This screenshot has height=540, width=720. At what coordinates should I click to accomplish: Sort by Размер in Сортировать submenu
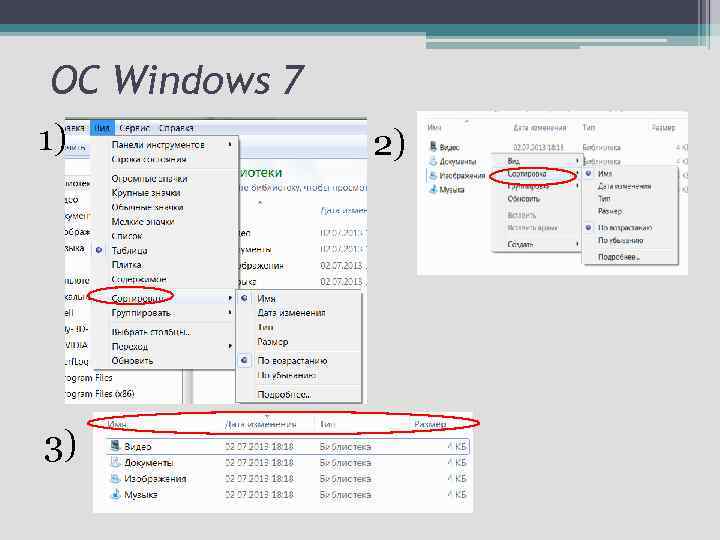point(273,342)
